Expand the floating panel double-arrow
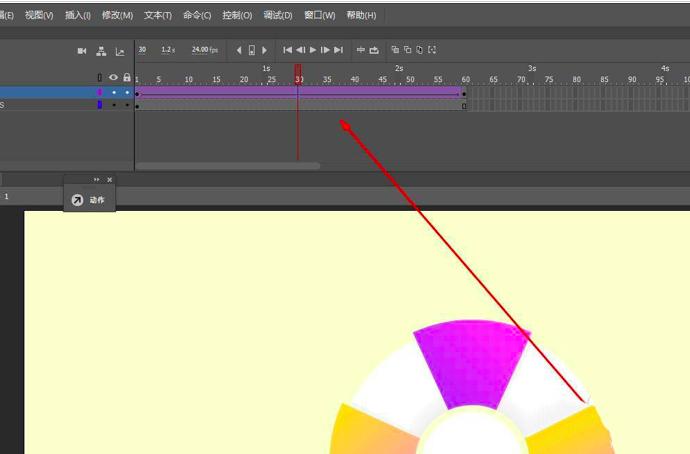Viewport: 690px width, 454px height. pyautogui.click(x=96, y=179)
